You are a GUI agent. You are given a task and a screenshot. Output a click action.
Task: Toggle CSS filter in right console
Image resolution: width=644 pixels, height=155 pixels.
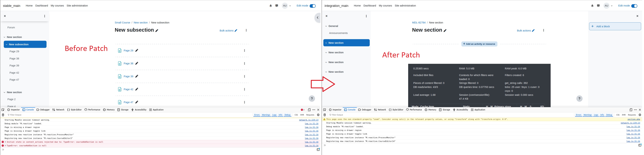click(618, 115)
